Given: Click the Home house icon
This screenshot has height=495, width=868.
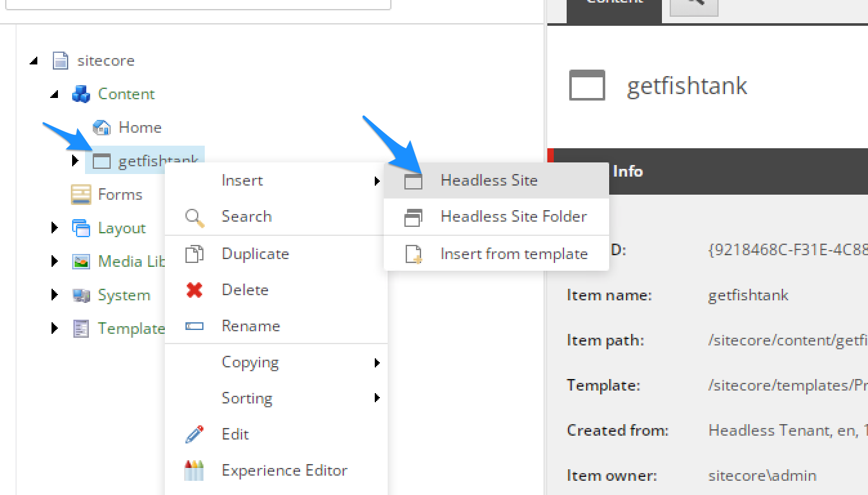Looking at the screenshot, I should tap(102, 128).
